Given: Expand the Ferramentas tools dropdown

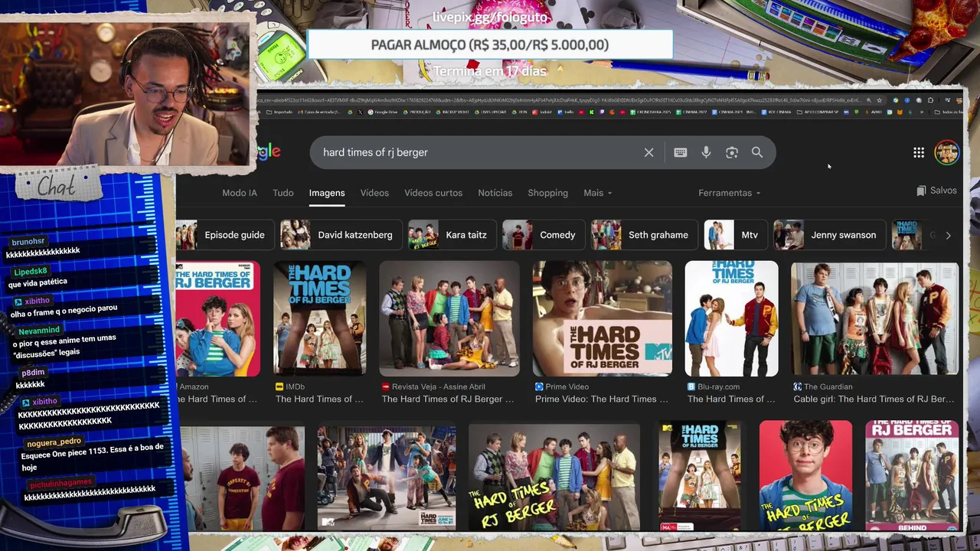Looking at the screenshot, I should click(729, 193).
